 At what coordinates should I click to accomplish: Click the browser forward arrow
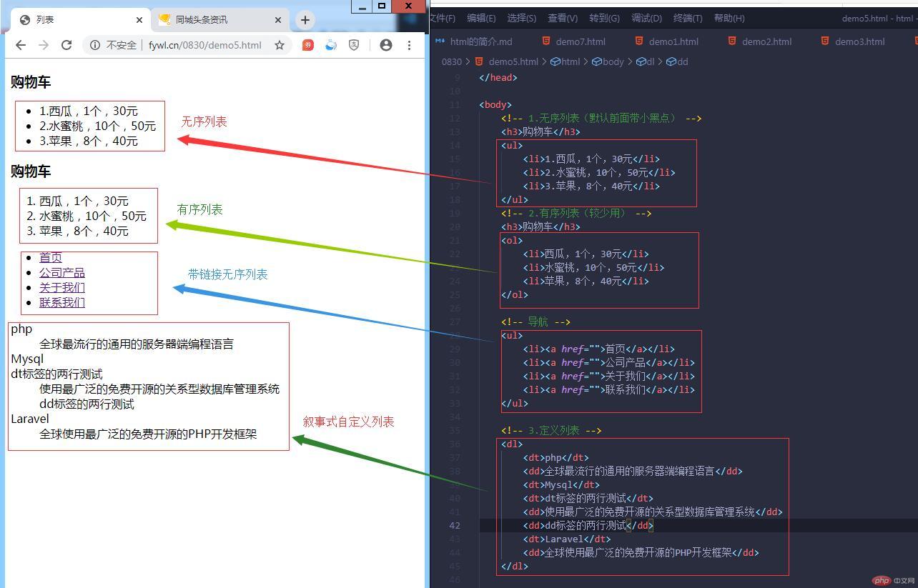click(44, 45)
